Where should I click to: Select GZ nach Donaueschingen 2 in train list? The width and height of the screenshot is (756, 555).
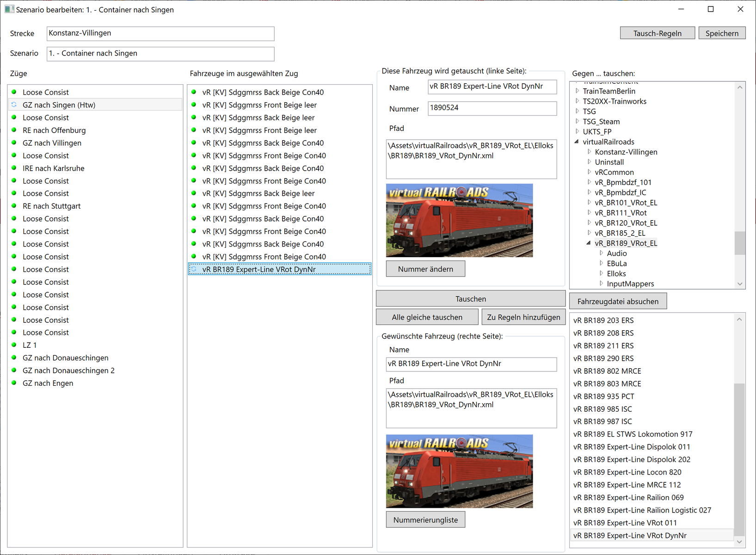click(x=68, y=370)
